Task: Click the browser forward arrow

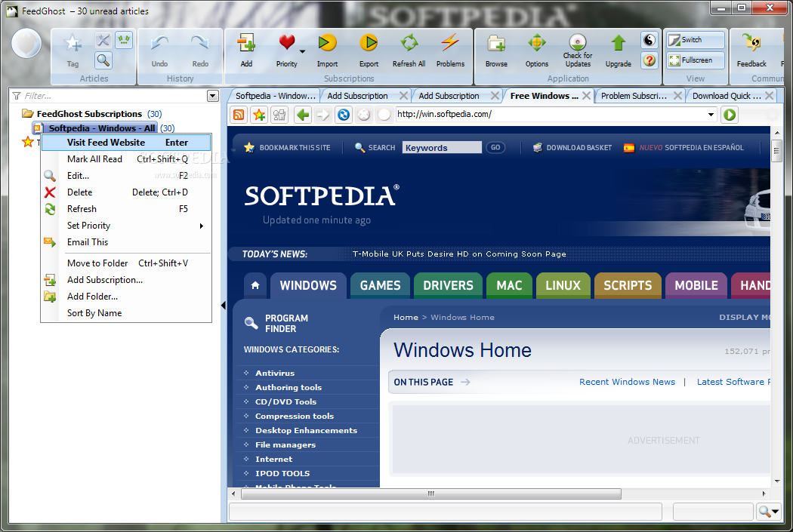Action: point(322,115)
